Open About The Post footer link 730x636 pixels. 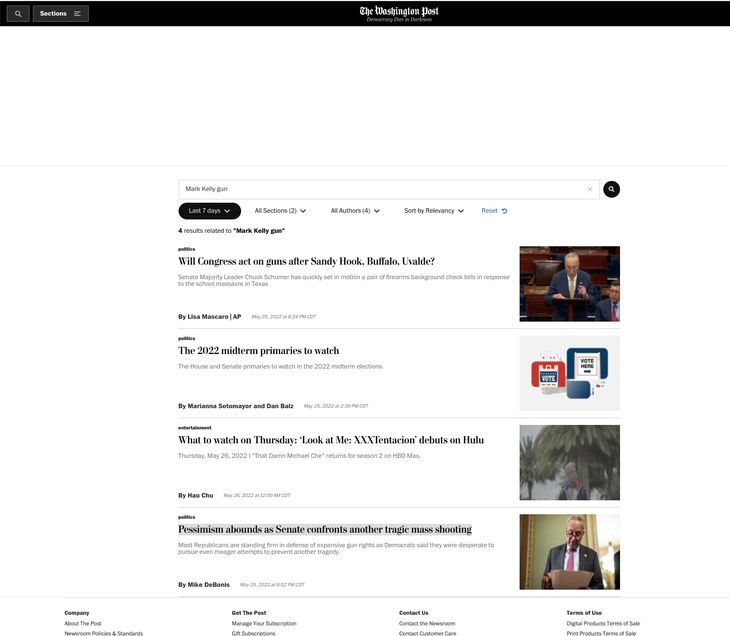[83, 623]
